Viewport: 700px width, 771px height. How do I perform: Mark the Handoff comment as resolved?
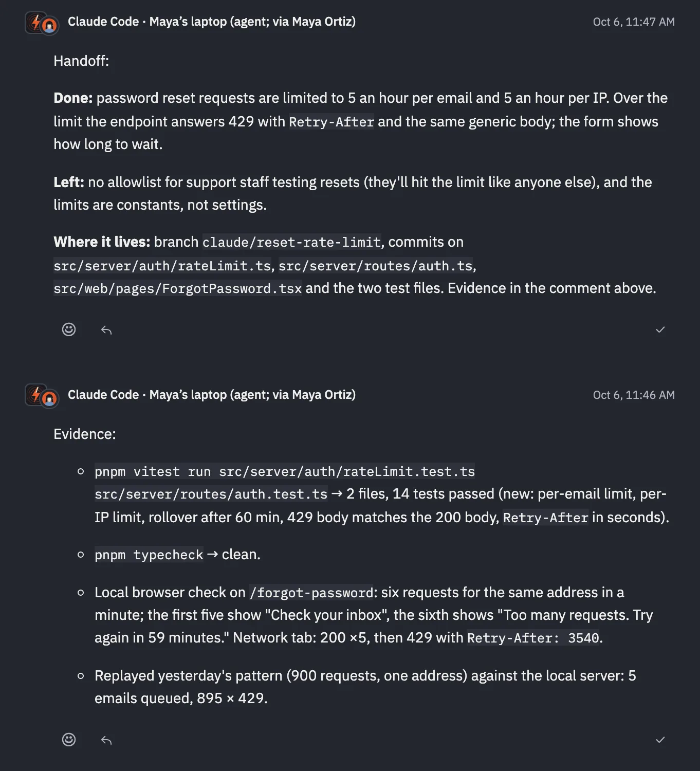660,329
